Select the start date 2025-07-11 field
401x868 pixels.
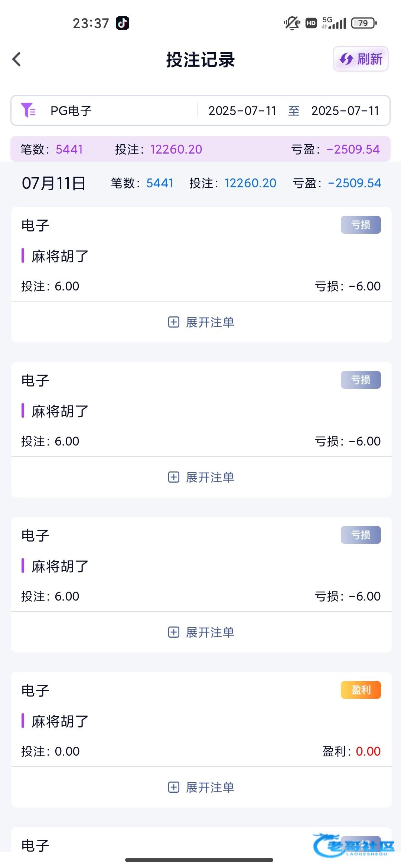point(242,111)
